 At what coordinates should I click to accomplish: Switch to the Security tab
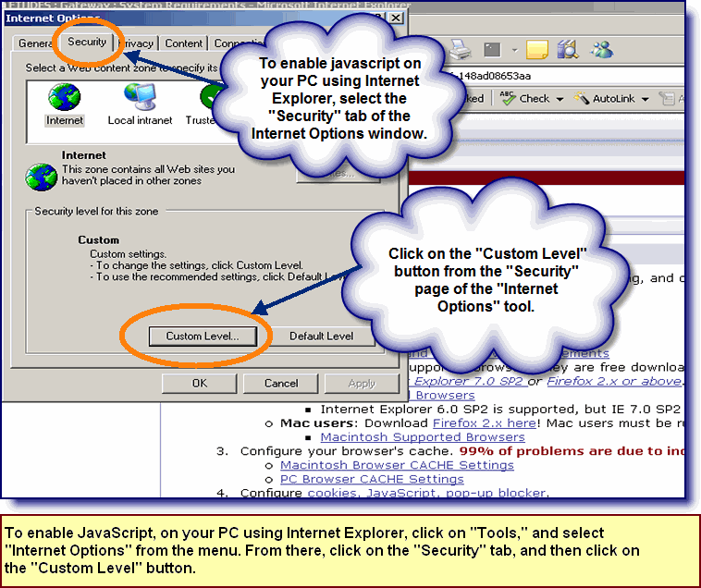click(87, 42)
